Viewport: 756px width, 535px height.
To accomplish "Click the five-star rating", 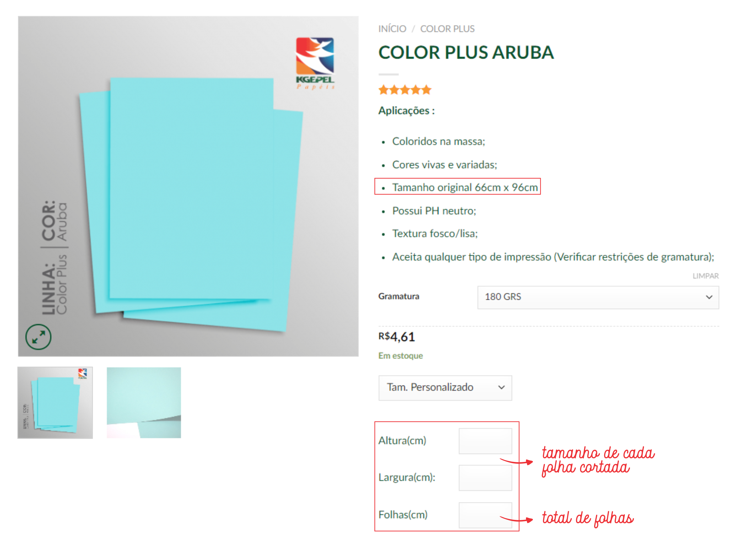I will tap(405, 90).
